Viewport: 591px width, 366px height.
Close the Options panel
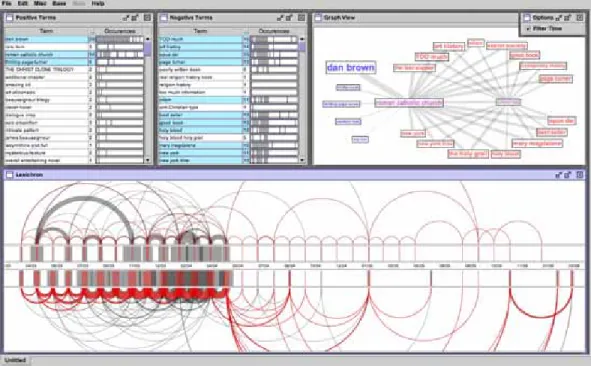coord(580,18)
